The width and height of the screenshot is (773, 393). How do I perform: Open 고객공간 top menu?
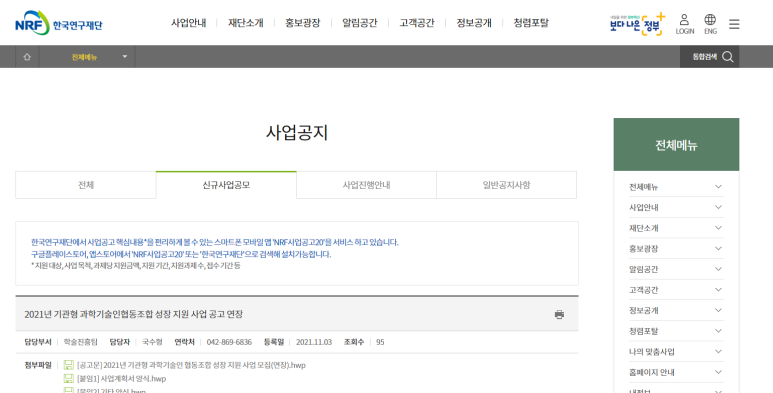coord(417,23)
